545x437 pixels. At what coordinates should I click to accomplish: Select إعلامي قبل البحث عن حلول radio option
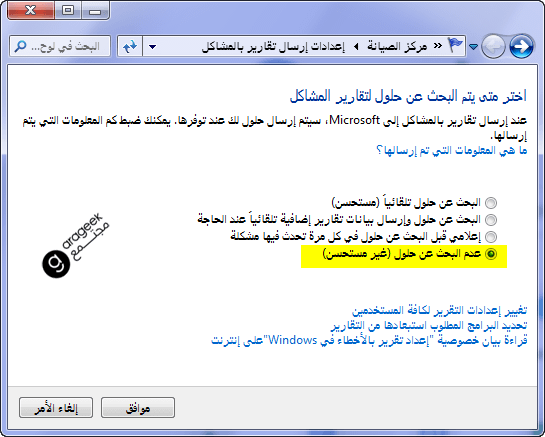coord(491,237)
